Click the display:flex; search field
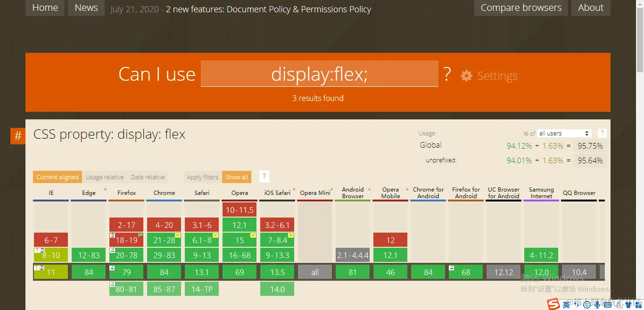The image size is (644, 310). tap(320, 74)
